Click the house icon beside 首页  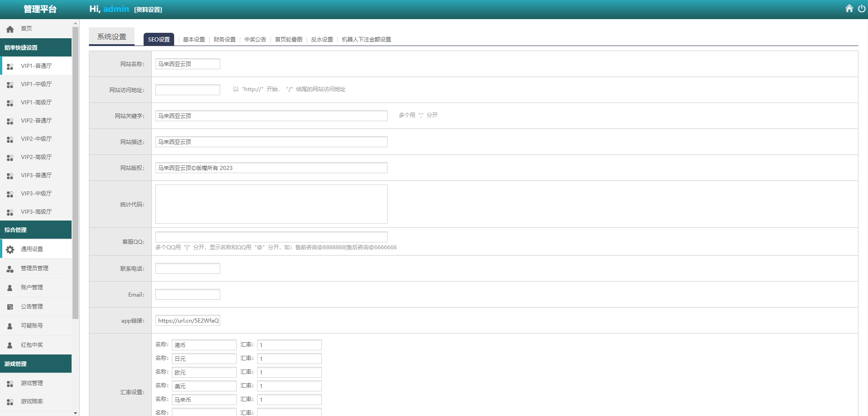(10, 29)
